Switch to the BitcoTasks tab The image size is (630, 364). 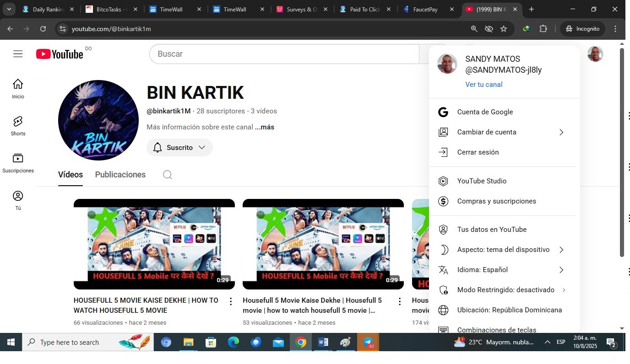[111, 9]
